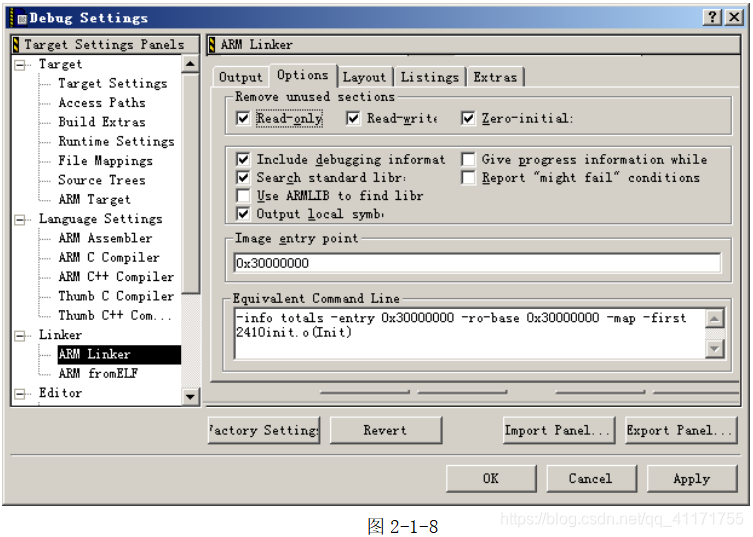This screenshot has width=753, height=537.
Task: Switch to the Output tab
Action: click(241, 77)
